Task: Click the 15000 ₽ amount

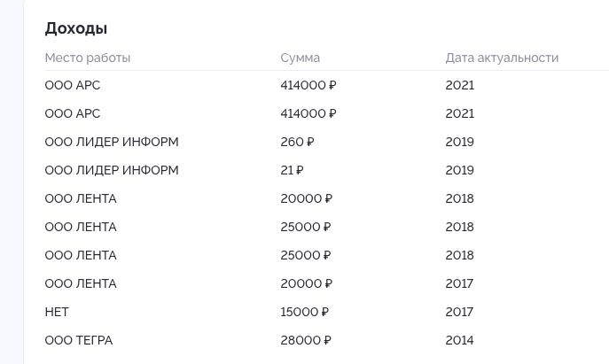Action: click(304, 312)
